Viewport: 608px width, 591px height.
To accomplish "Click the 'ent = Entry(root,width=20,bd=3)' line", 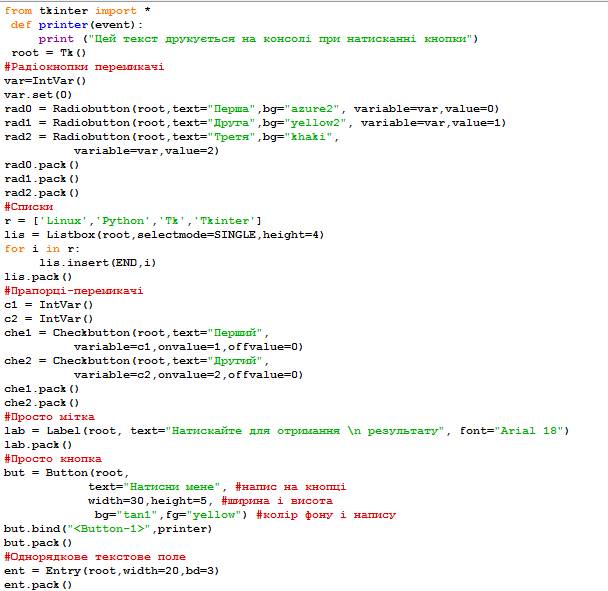I will 112,570.
